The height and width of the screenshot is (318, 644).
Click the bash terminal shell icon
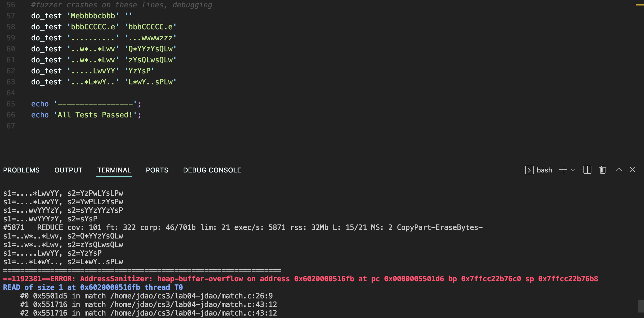(529, 170)
